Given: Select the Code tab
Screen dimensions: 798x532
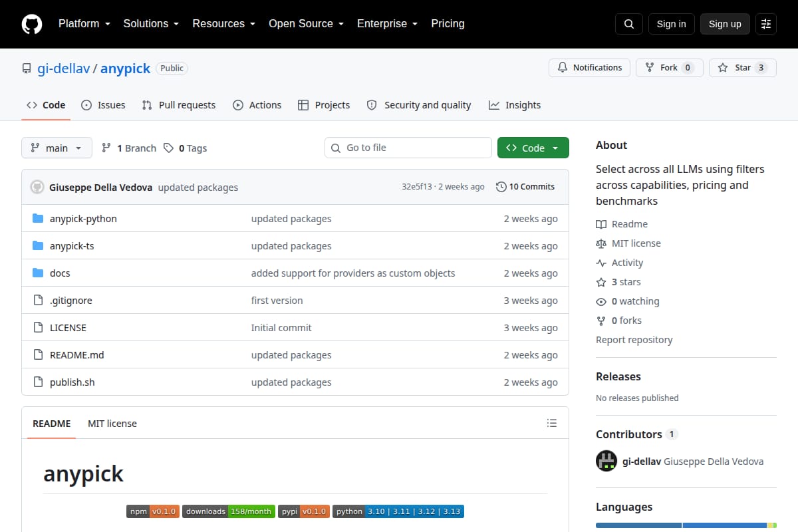Looking at the screenshot, I should coord(46,105).
